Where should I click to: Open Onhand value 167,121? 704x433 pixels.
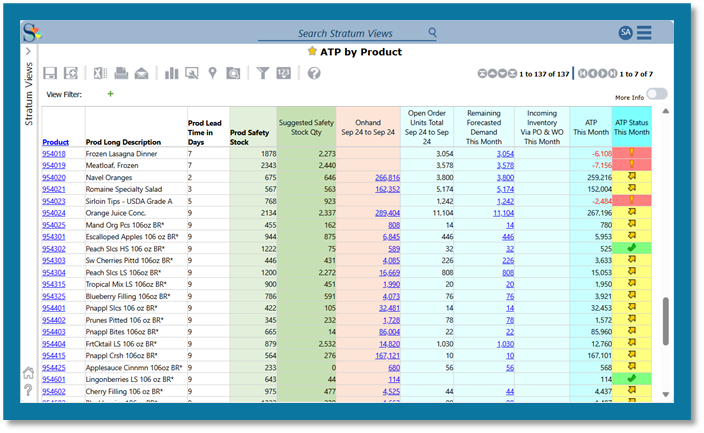[387, 356]
